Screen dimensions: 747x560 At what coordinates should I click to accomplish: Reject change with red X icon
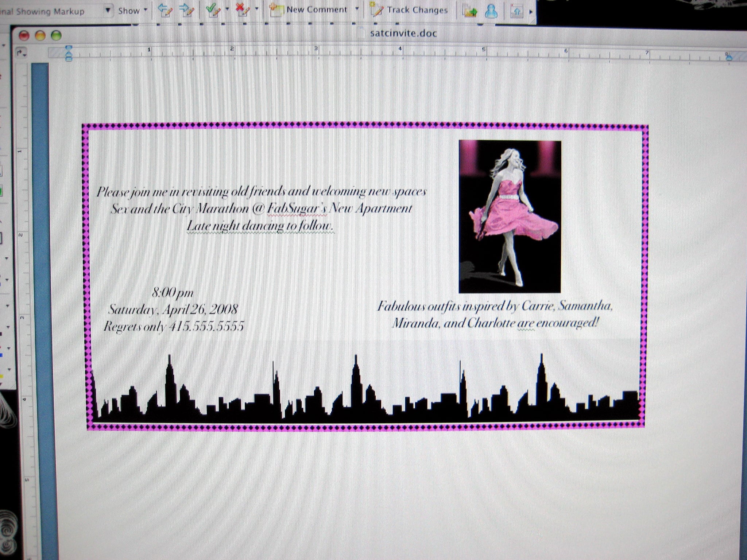tap(243, 10)
